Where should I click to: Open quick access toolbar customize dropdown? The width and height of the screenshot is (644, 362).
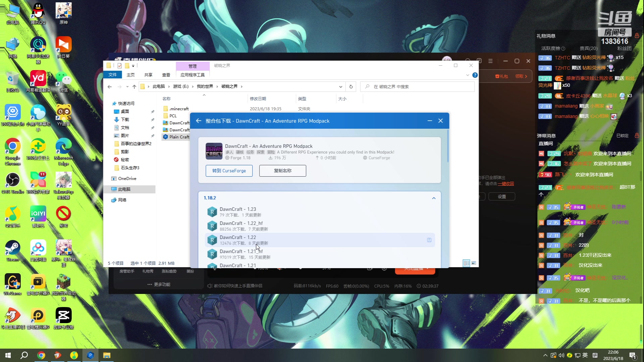pos(133,66)
